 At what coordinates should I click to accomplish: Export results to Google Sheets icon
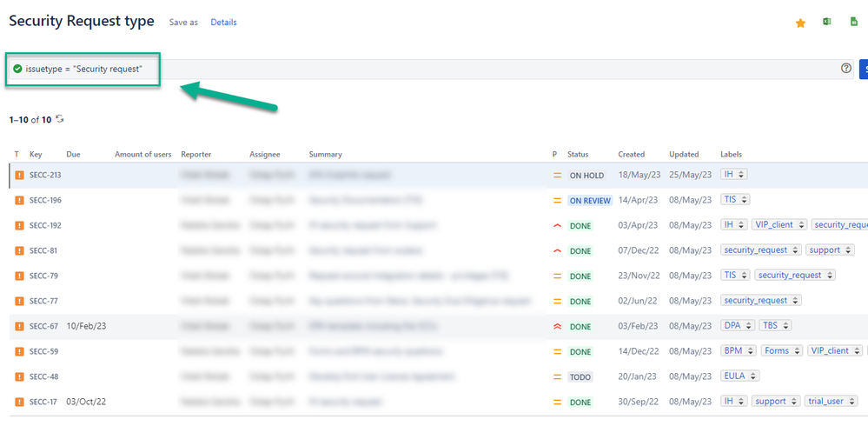tap(853, 22)
